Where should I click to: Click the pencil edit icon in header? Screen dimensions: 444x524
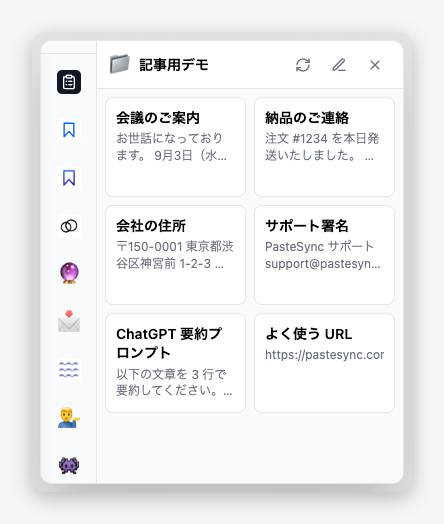(x=339, y=65)
